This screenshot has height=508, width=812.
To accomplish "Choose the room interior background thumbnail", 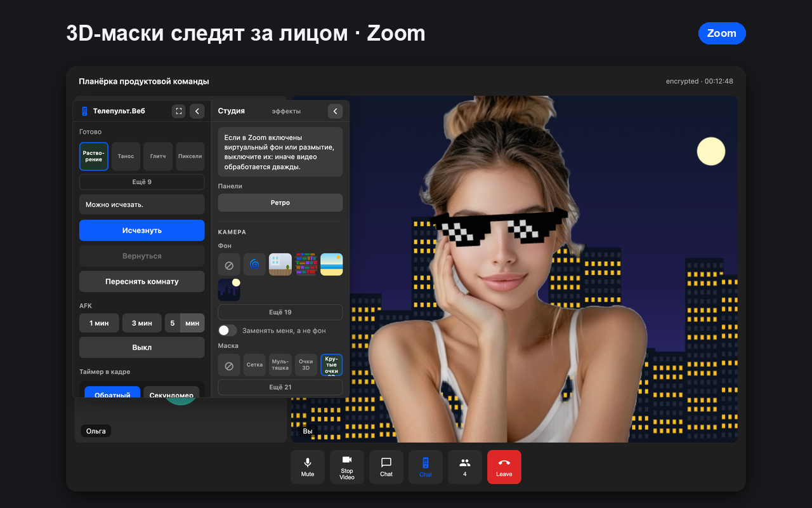I will [x=280, y=265].
